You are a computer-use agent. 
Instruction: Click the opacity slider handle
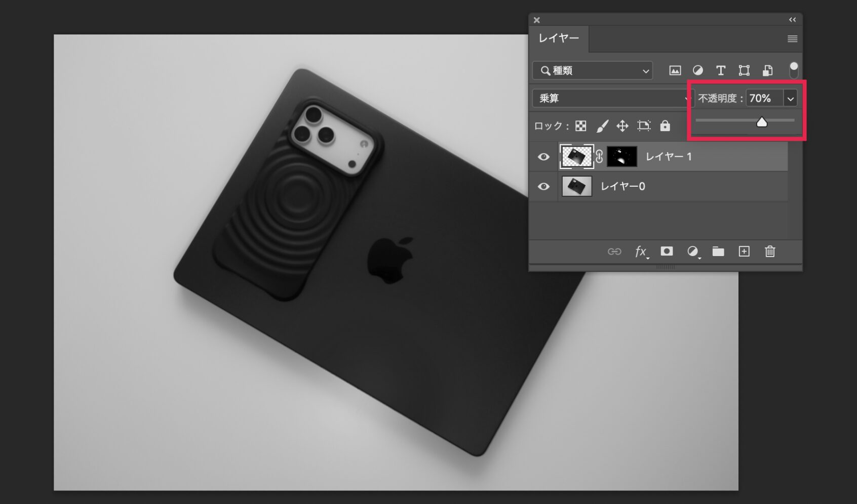(762, 122)
